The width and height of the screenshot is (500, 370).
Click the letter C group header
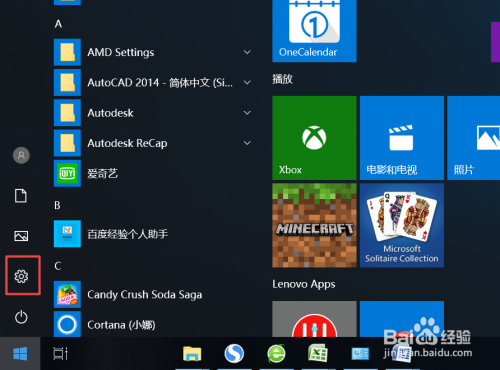tap(58, 266)
